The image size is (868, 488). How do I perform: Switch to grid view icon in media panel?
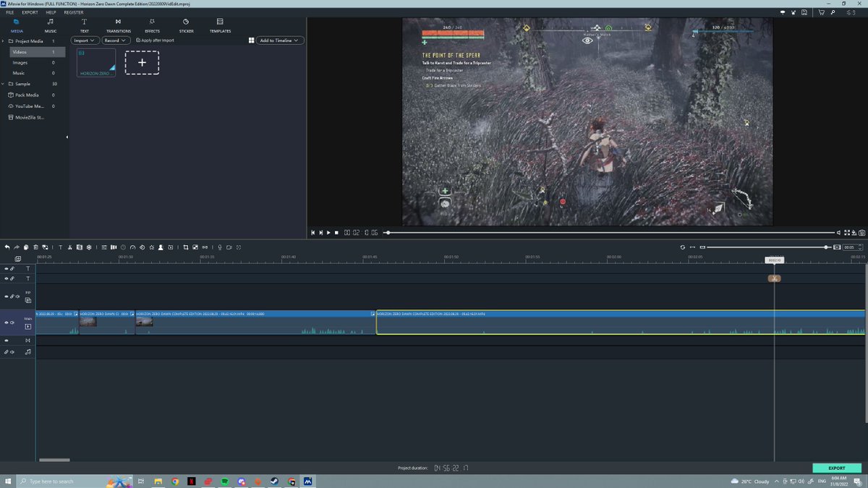pos(251,40)
